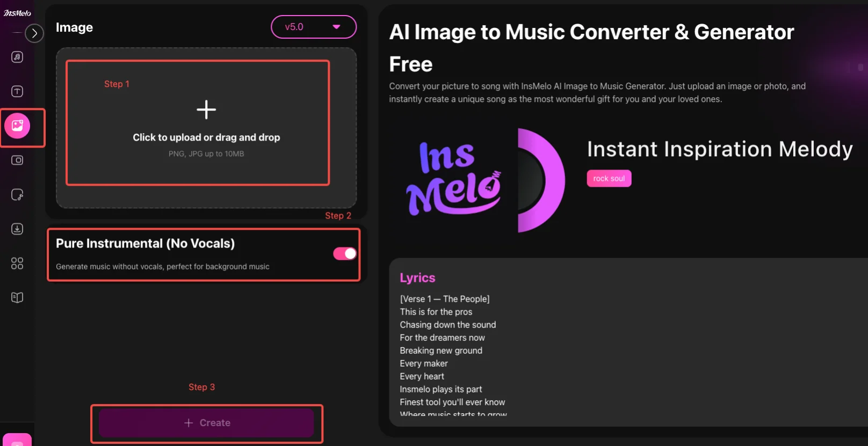Expand the sidebar with the arrow button
Screen dimensions: 868x446
(34, 33)
